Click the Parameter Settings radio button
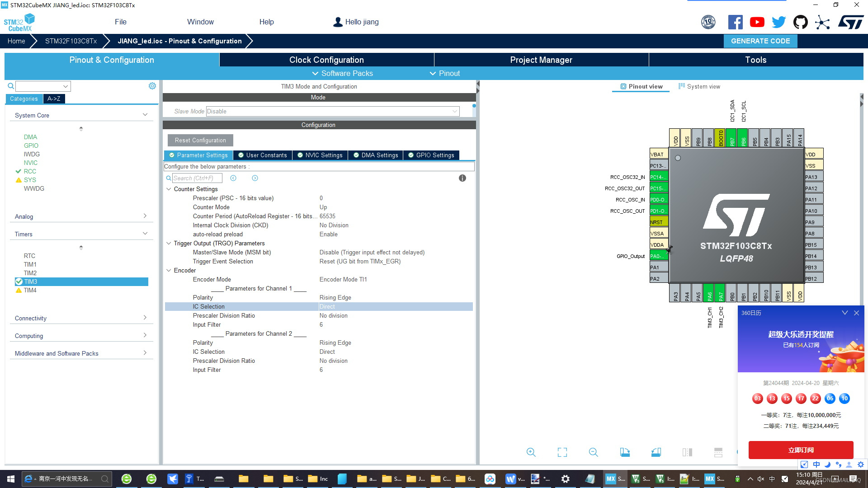 [199, 155]
